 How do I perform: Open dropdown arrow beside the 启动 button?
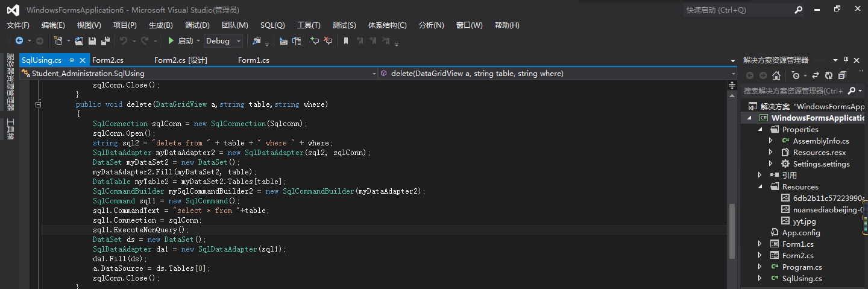point(198,41)
